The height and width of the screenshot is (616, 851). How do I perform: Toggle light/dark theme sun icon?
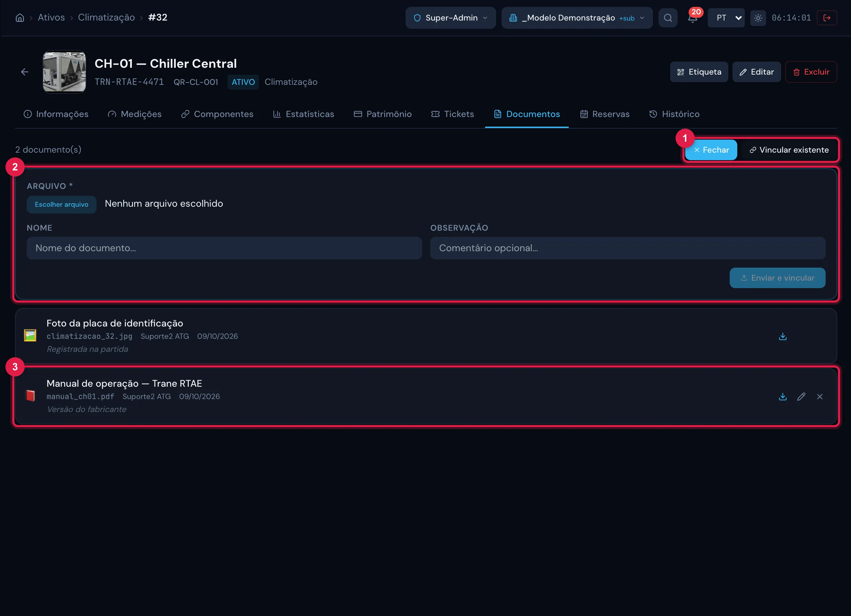[758, 17]
